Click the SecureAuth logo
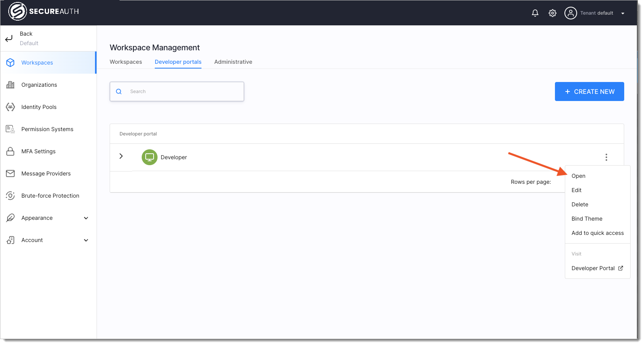644x345 pixels. 44,11
